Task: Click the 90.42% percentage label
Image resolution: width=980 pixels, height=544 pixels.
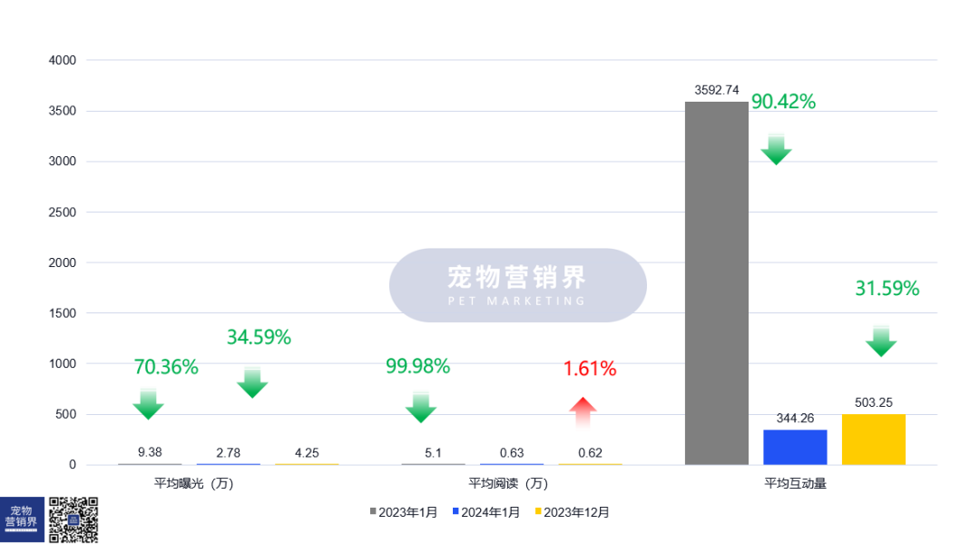Action: click(x=783, y=102)
